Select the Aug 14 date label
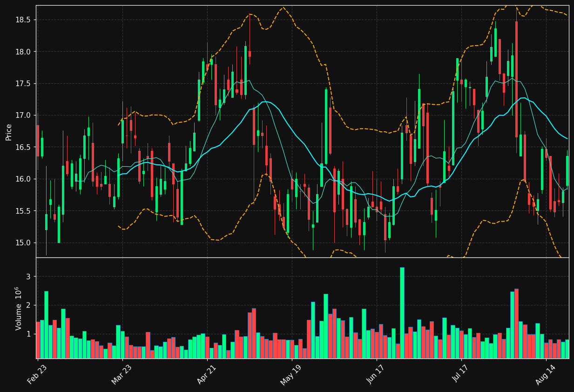This screenshot has width=574, height=392. click(545, 374)
